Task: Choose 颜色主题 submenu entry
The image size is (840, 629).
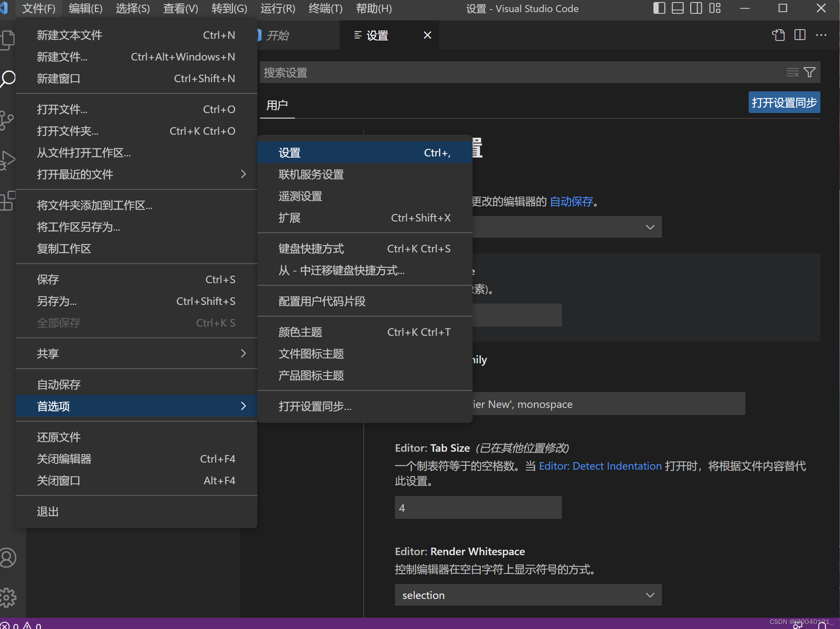Action: tap(365, 332)
